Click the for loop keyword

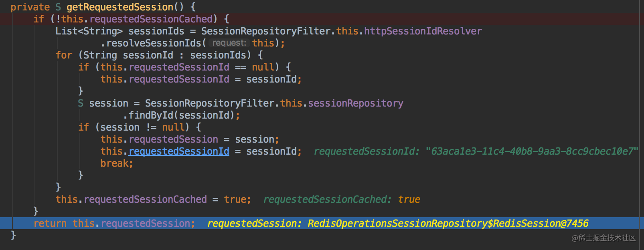tap(64, 55)
